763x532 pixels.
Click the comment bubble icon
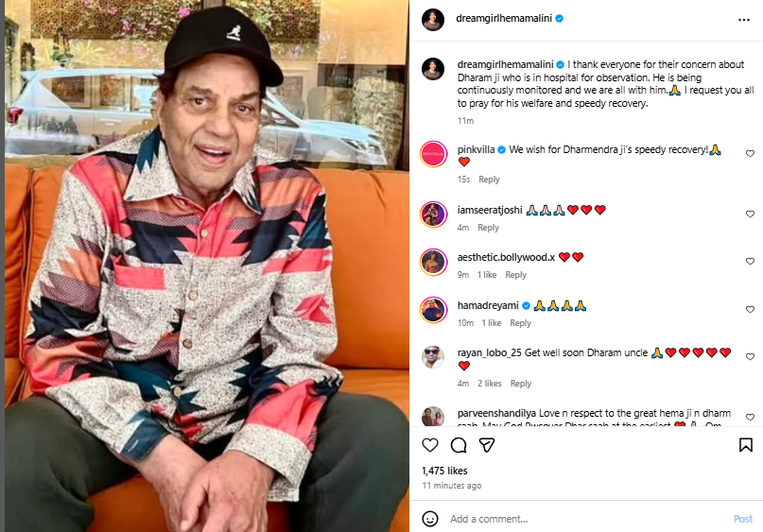(x=459, y=444)
